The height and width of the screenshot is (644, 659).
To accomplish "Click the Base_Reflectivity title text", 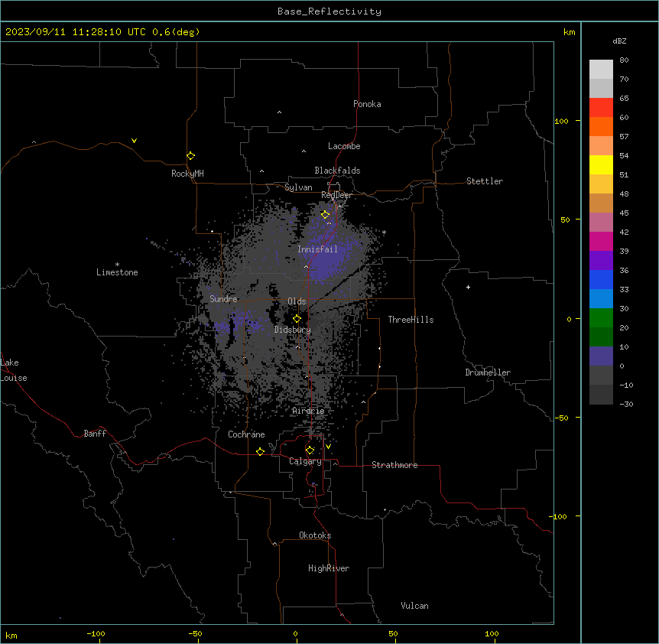I will tap(329, 11).
